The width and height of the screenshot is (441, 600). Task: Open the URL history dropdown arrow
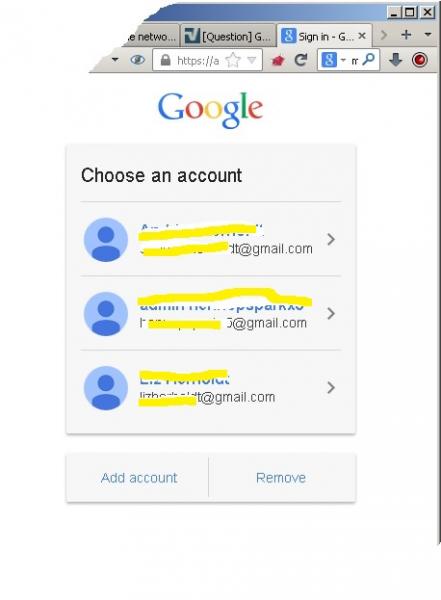[x=252, y=60]
